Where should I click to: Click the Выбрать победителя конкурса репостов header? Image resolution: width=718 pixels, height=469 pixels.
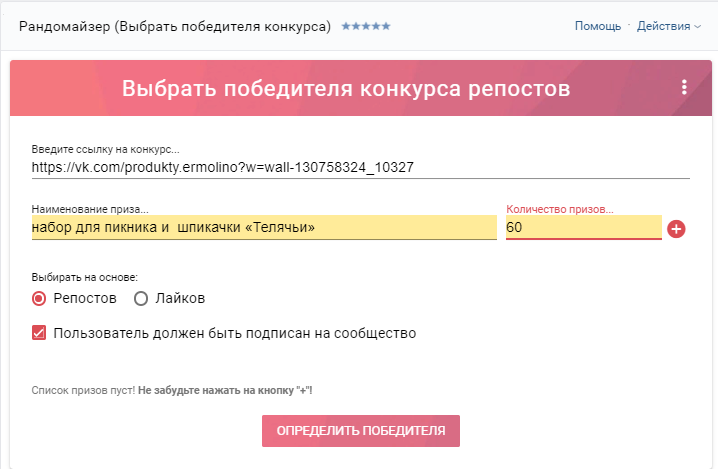tap(346, 88)
